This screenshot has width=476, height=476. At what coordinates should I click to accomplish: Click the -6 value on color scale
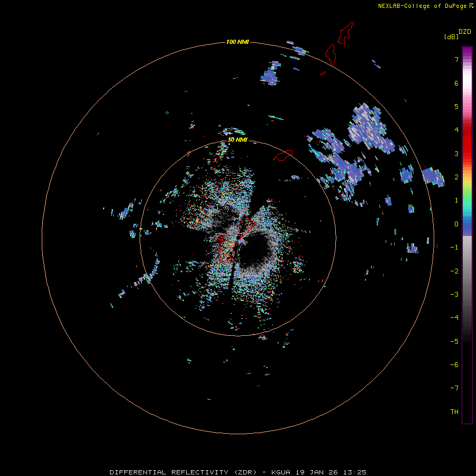tap(454, 365)
